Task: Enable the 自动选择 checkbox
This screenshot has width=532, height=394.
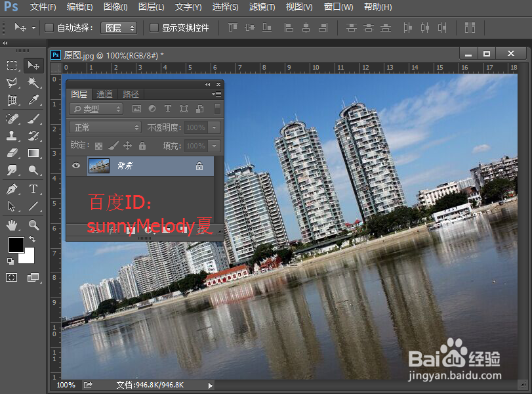Action: pos(49,28)
